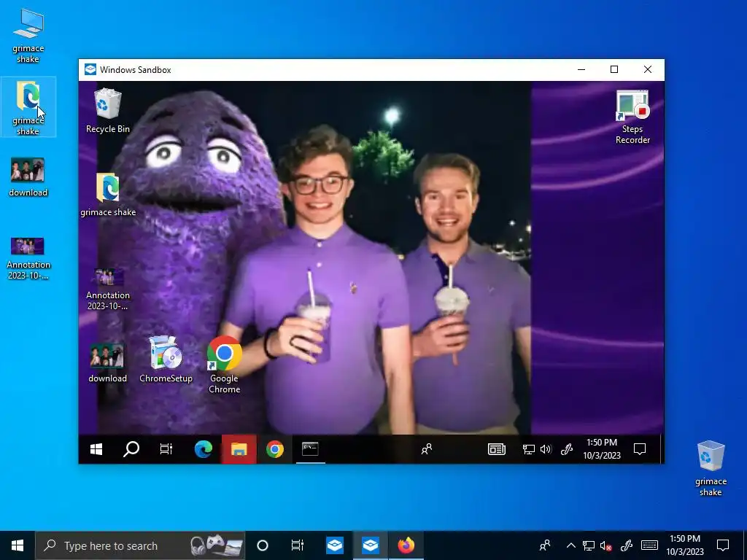
Task: Show desktop sliver in Sandbox taskbar
Action: [x=662, y=449]
